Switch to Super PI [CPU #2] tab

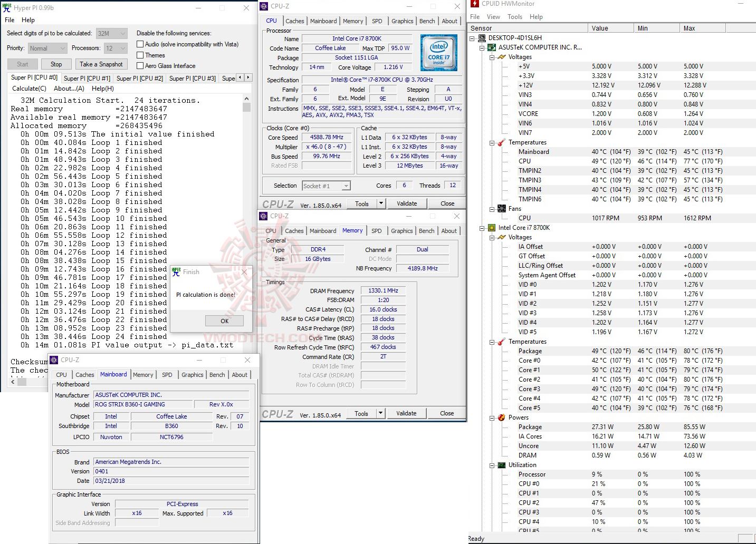[140, 78]
